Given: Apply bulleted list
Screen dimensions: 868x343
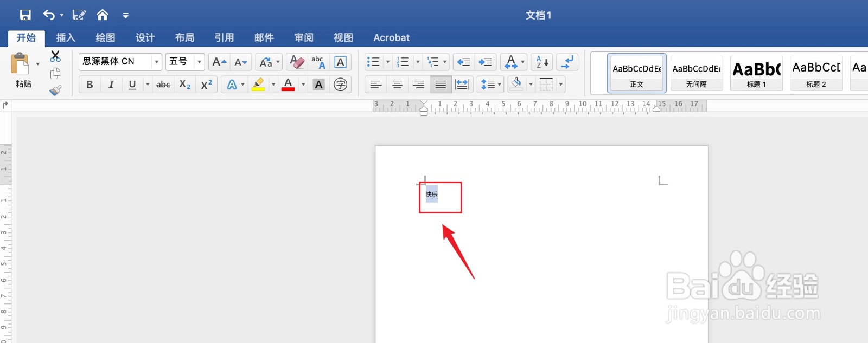Looking at the screenshot, I should click(373, 62).
